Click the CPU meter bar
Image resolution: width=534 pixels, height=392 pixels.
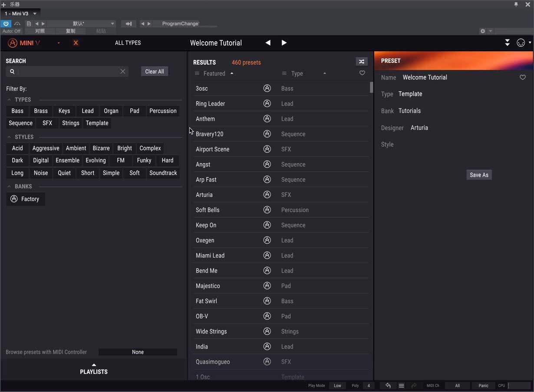[x=519, y=385]
